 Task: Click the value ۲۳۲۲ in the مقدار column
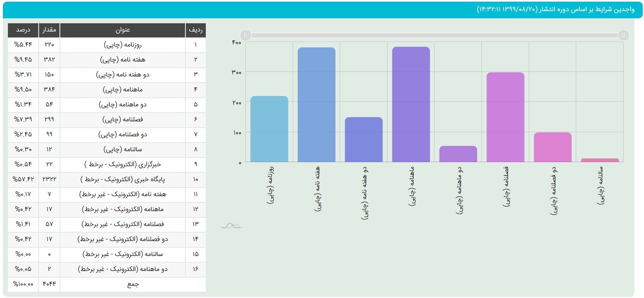click(x=49, y=180)
